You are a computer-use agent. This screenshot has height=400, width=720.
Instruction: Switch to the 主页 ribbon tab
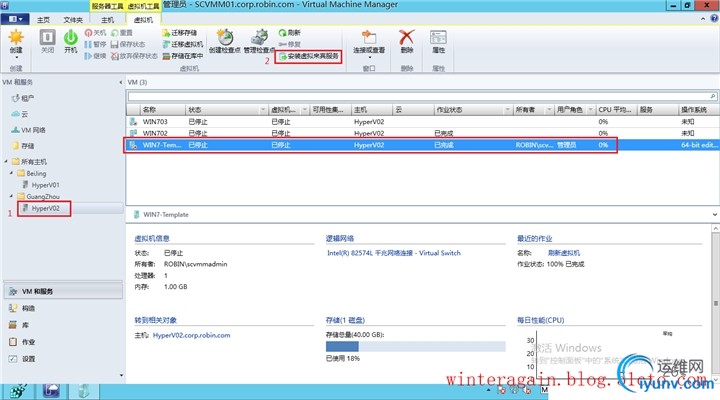pos(43,20)
